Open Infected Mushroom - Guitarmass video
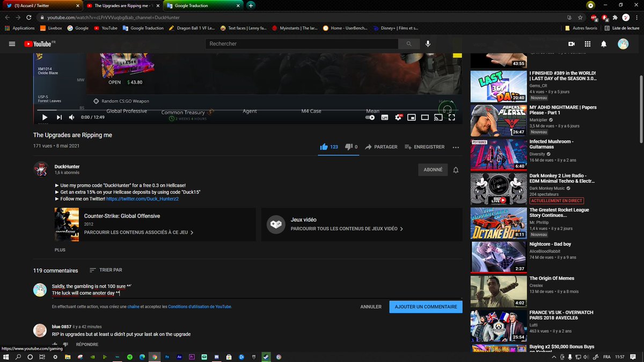644x362 pixels. pos(551,144)
